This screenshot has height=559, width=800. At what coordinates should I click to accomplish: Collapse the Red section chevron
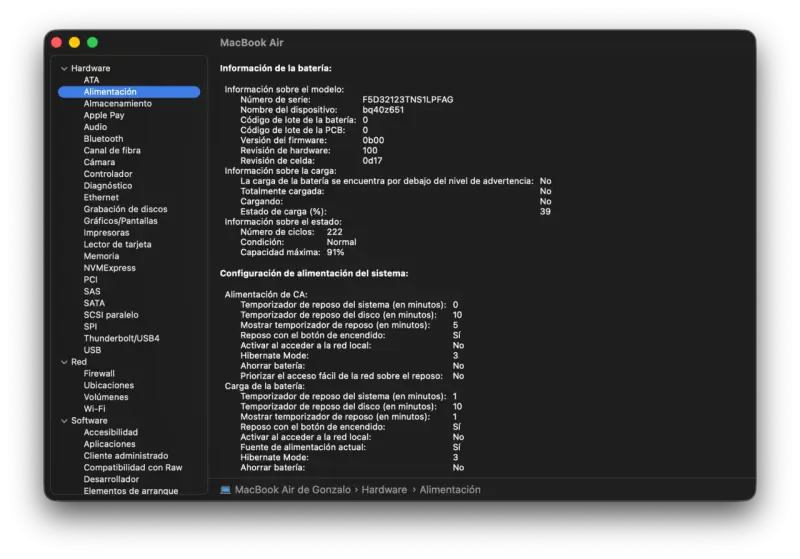64,362
